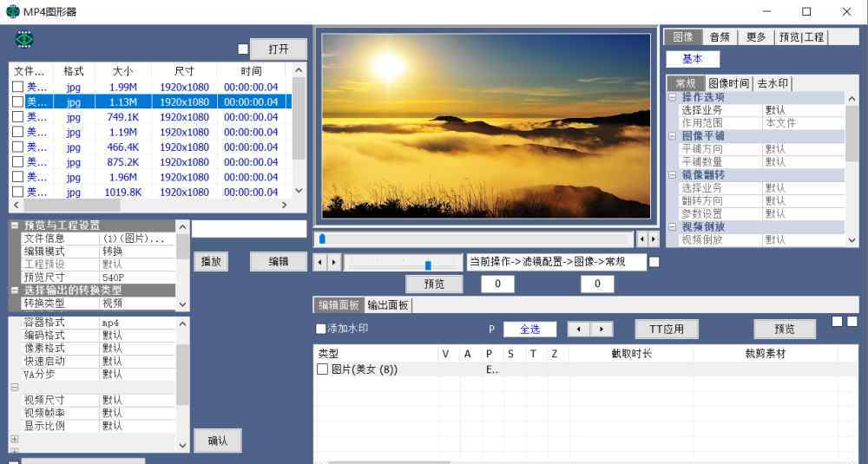Step seek bar right arrow beside progress bar
The image size is (868, 464).
[x=654, y=239]
